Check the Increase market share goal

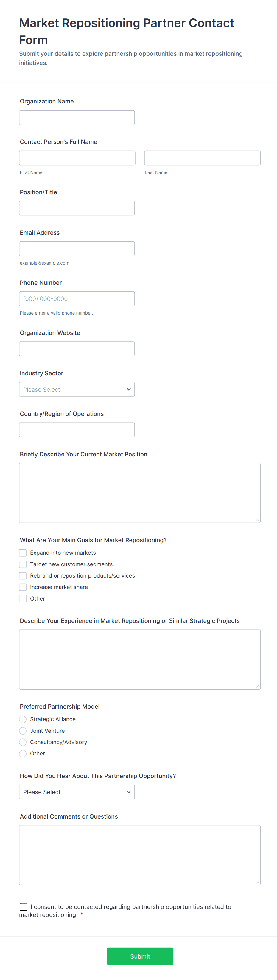tap(22, 587)
